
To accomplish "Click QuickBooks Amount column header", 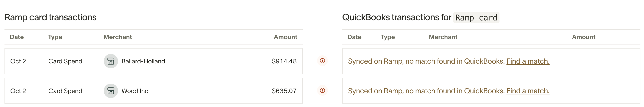I will point(584,37).
